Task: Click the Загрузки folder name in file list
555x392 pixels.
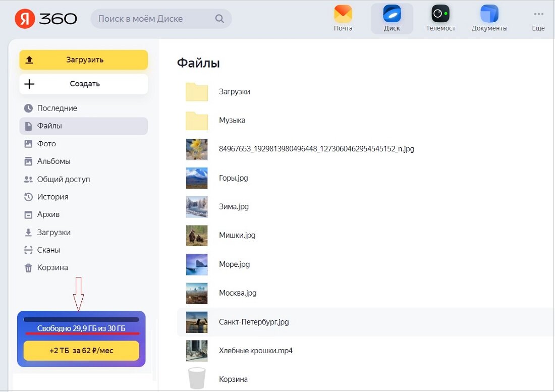Action: 235,92
